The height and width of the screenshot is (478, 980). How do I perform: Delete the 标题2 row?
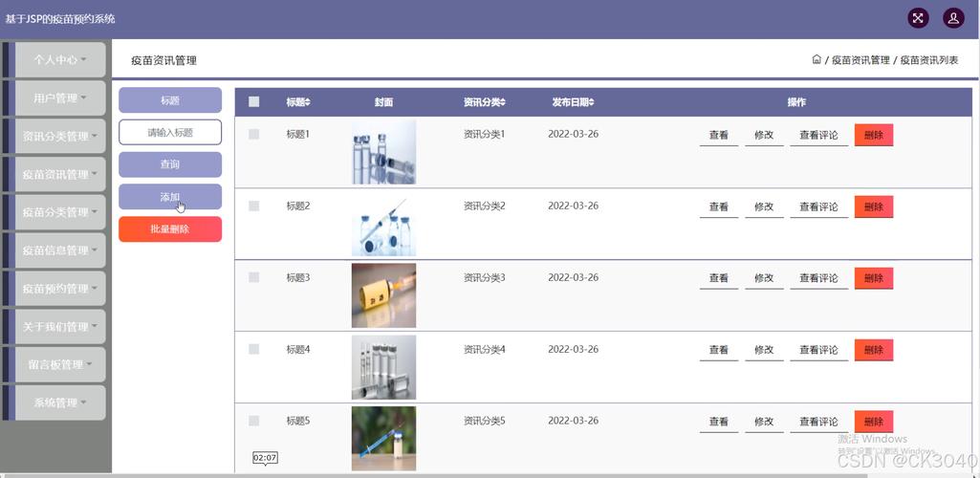874,206
